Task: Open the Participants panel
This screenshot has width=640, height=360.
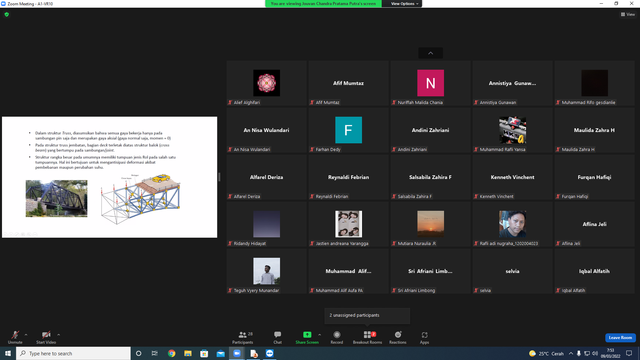Action: [243, 337]
